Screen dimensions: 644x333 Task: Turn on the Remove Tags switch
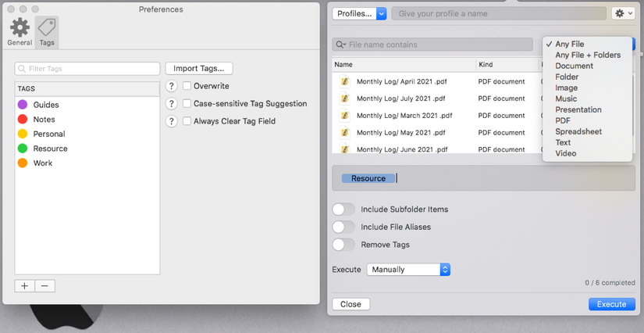click(343, 245)
